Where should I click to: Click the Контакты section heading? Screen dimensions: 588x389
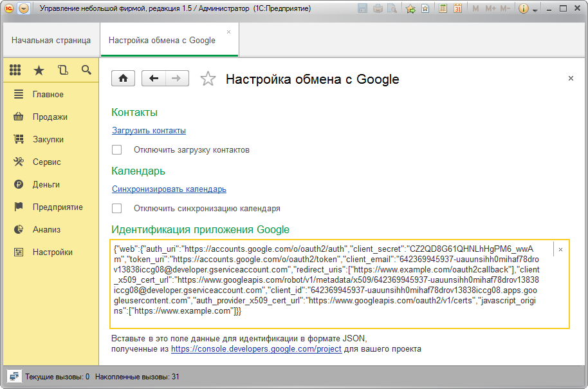134,112
